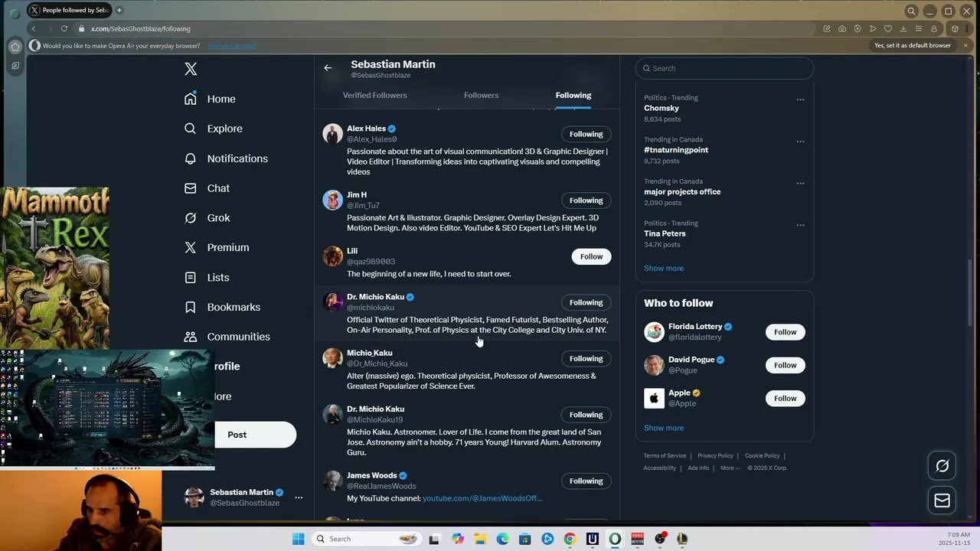The height and width of the screenshot is (551, 980).
Task: Toggle Following for Michio_Kaku @Dr_Michio_Kaku
Action: tap(586, 358)
